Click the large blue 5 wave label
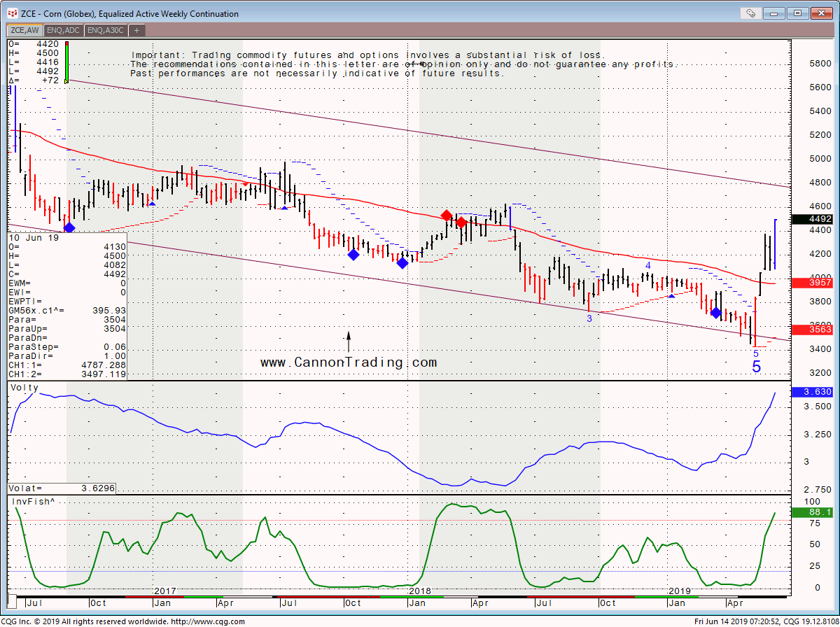840x627 pixels. pos(756,367)
